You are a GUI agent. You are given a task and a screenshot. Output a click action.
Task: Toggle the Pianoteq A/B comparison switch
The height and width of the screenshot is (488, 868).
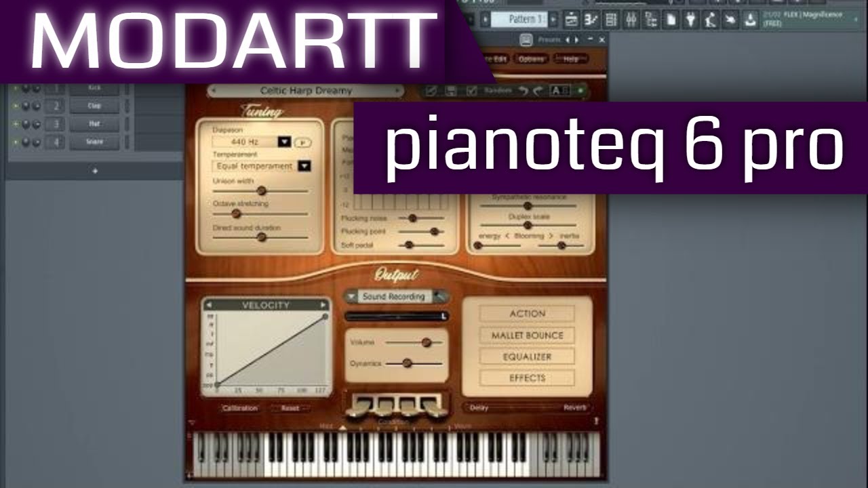point(559,91)
